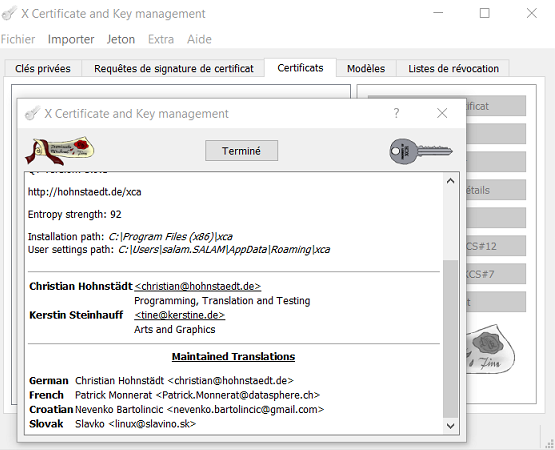
Task: Click the Kerstin Steinhauff name text
Action: click(76, 315)
